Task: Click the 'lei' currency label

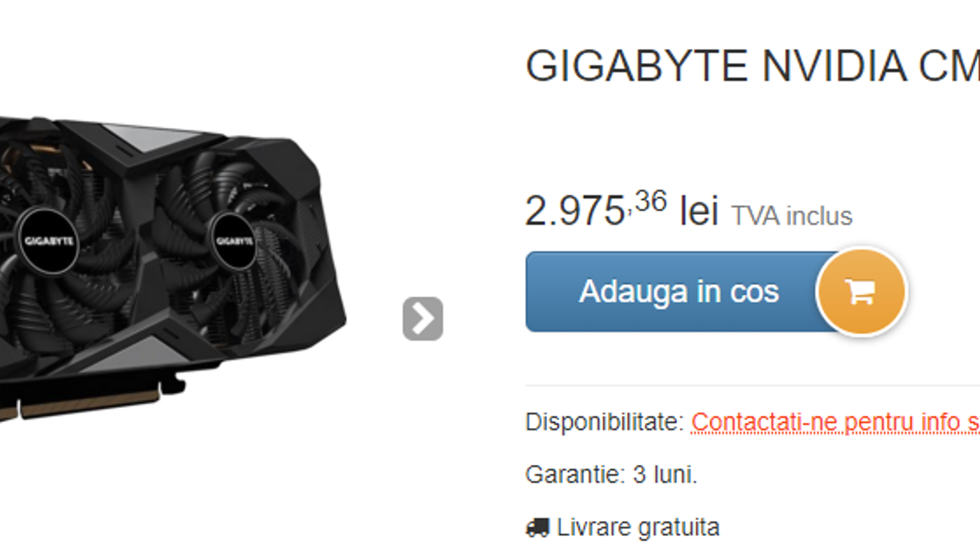Action: pos(699,211)
